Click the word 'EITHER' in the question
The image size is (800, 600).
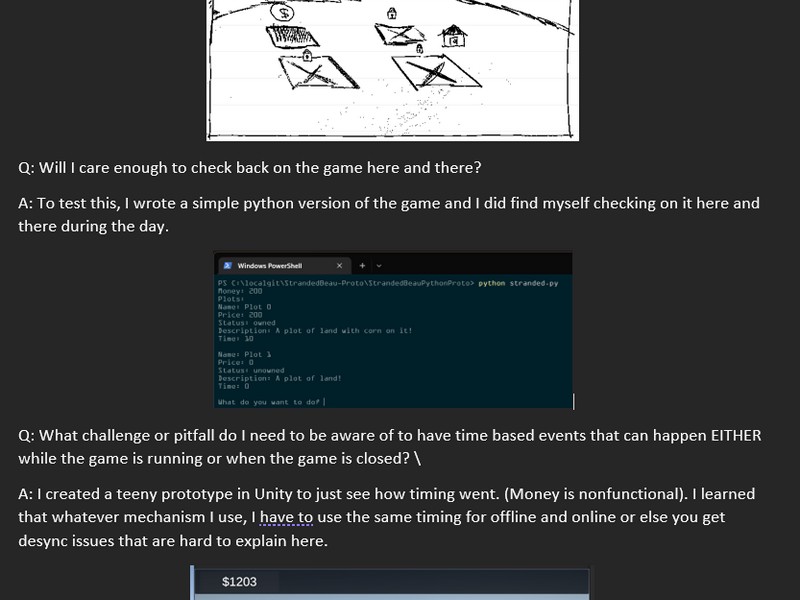click(x=736, y=435)
